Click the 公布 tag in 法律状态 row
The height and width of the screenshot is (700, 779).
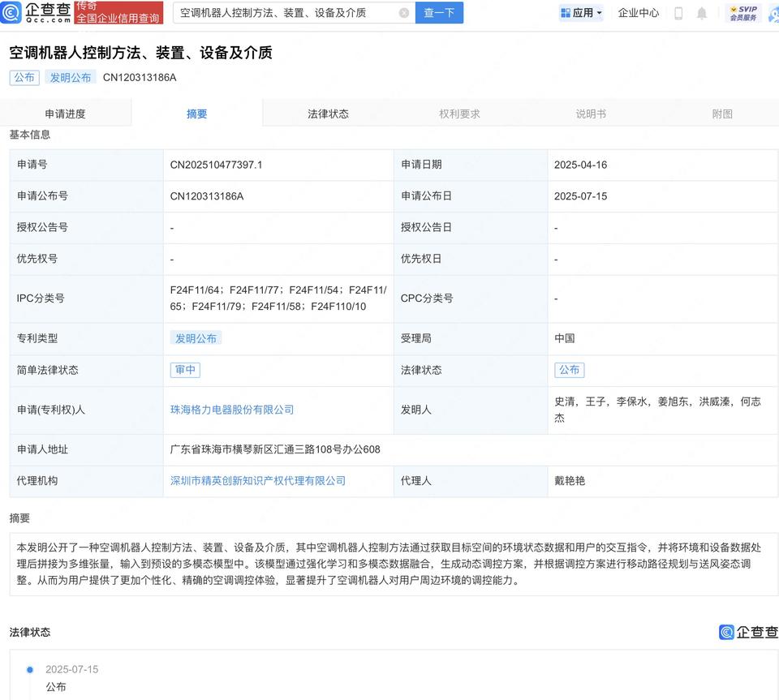[570, 370]
